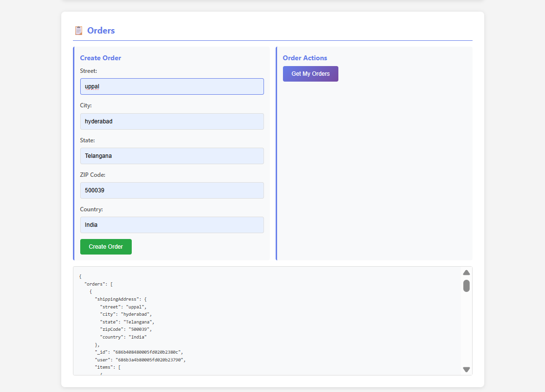
Task: Click the "country": "India" JSON line
Action: tap(123, 337)
